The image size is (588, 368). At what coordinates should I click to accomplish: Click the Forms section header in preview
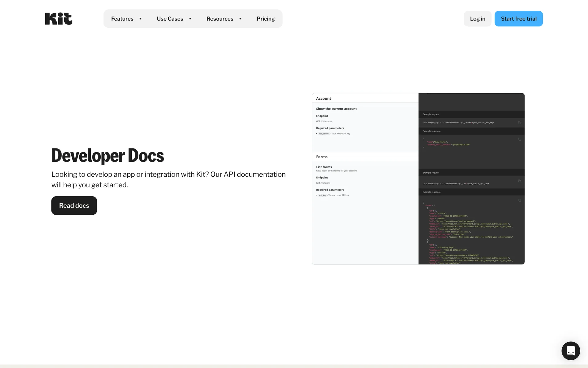coord(322,157)
